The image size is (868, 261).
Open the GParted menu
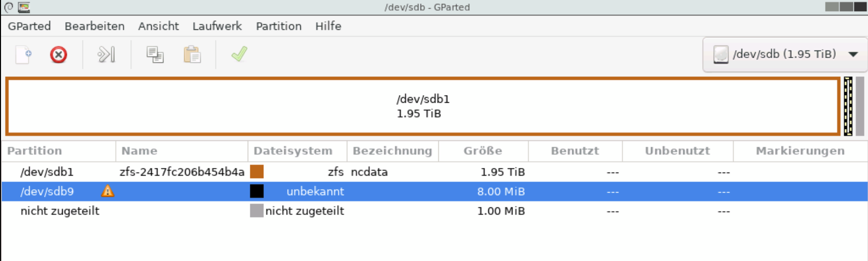[x=29, y=26]
